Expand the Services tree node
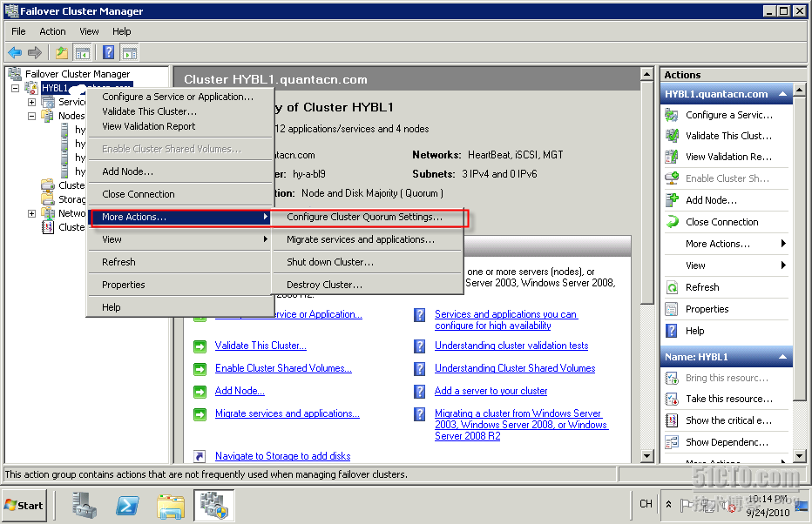This screenshot has width=812, height=524. 31,102
